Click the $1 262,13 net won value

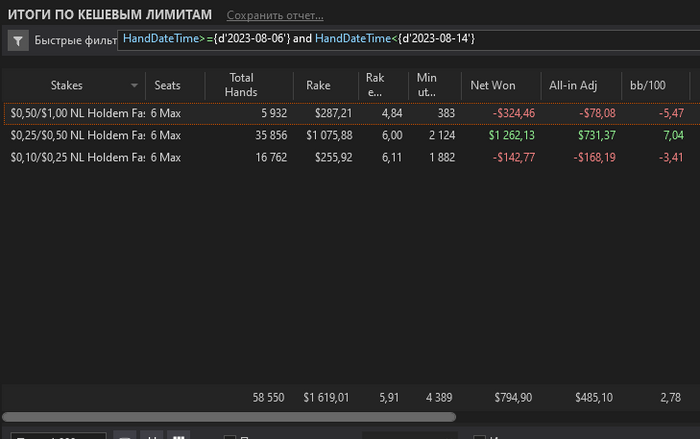click(512, 135)
